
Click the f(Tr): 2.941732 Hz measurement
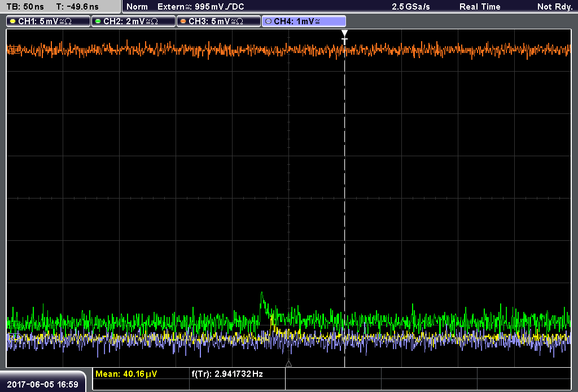click(x=227, y=374)
